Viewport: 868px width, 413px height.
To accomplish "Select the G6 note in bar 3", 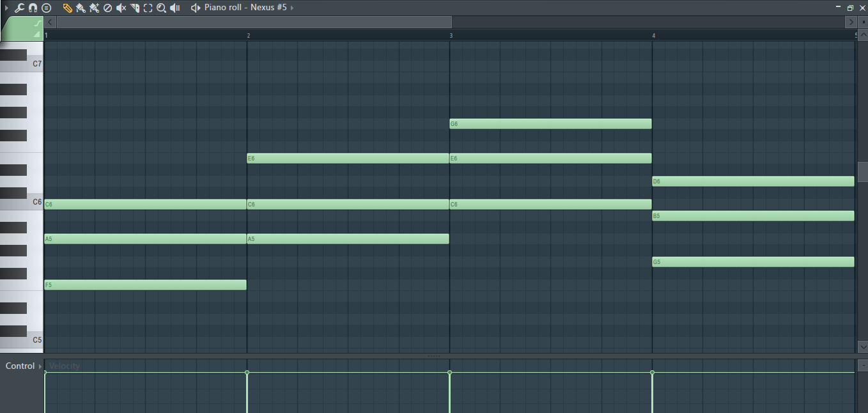I will click(550, 123).
